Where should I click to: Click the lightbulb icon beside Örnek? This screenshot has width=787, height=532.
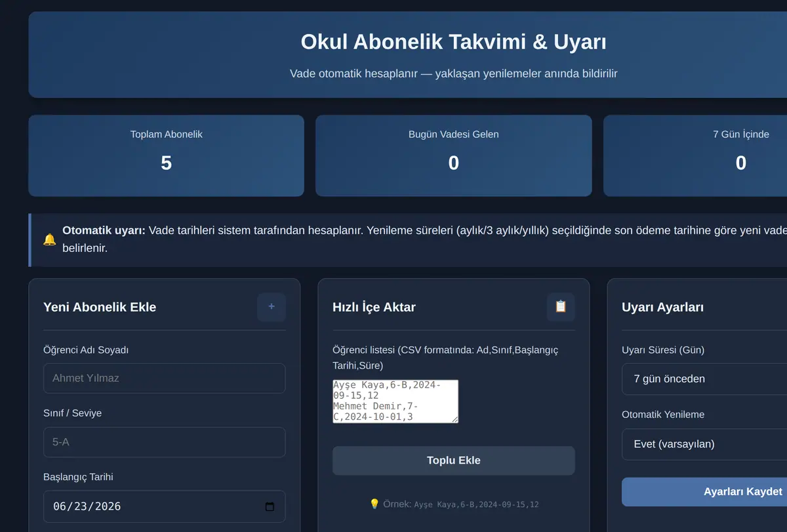[374, 504]
